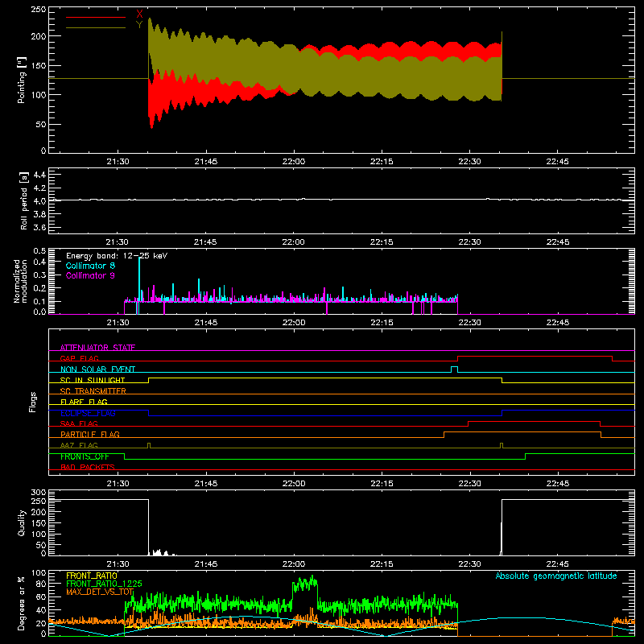644x644 pixels.
Task: Click the 22:15 tick under the Roll period plot
Action: click(x=382, y=242)
